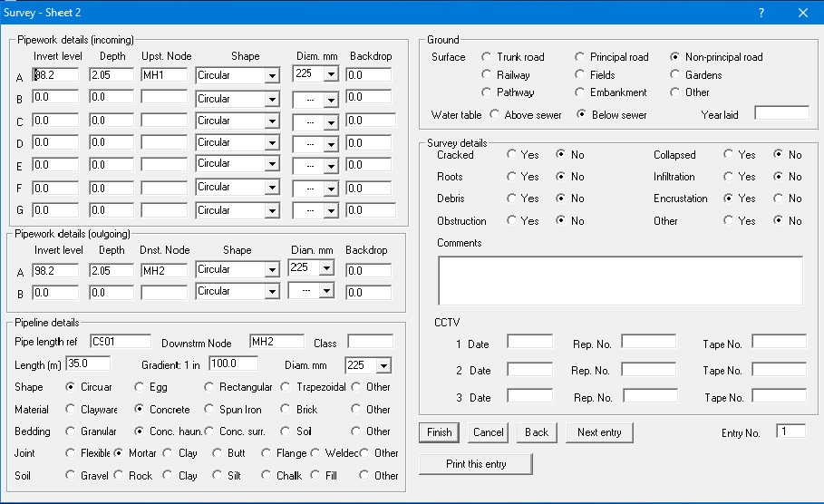The height and width of the screenshot is (504, 824).
Task: Mark Cracked as Yes
Action: click(x=523, y=154)
